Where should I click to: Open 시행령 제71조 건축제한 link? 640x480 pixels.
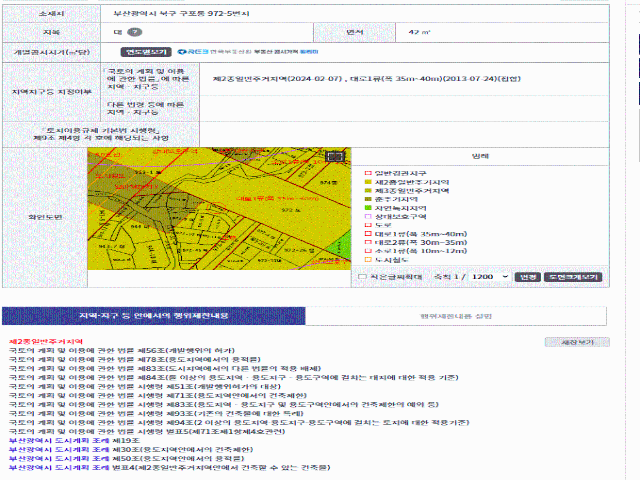[158, 395]
